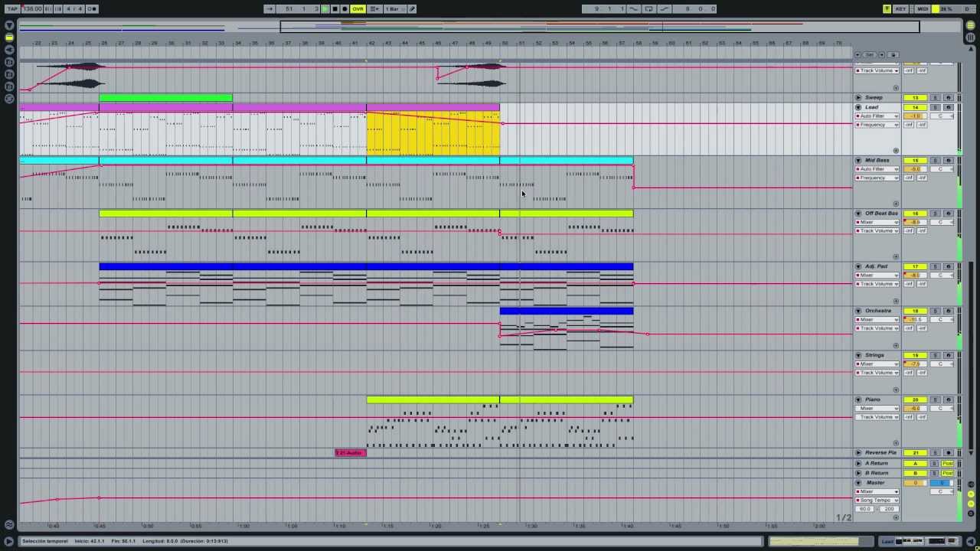The width and height of the screenshot is (980, 551).
Task: Tap tempo with the TAP button
Action: [12, 8]
